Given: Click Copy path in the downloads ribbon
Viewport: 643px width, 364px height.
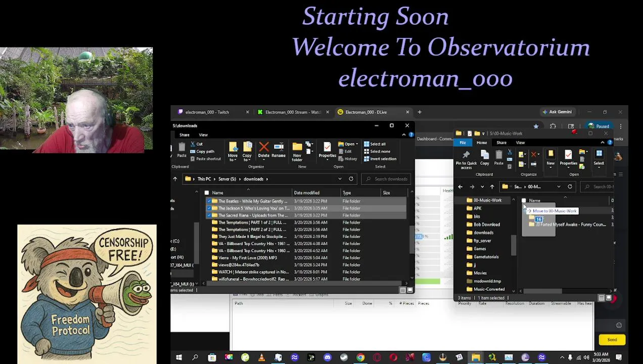Looking at the screenshot, I should (202, 151).
